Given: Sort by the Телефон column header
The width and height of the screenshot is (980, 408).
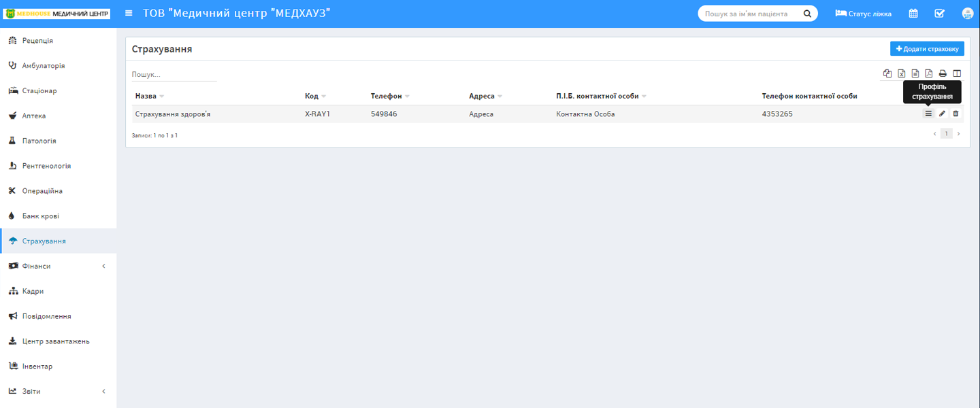Looking at the screenshot, I should pos(390,97).
